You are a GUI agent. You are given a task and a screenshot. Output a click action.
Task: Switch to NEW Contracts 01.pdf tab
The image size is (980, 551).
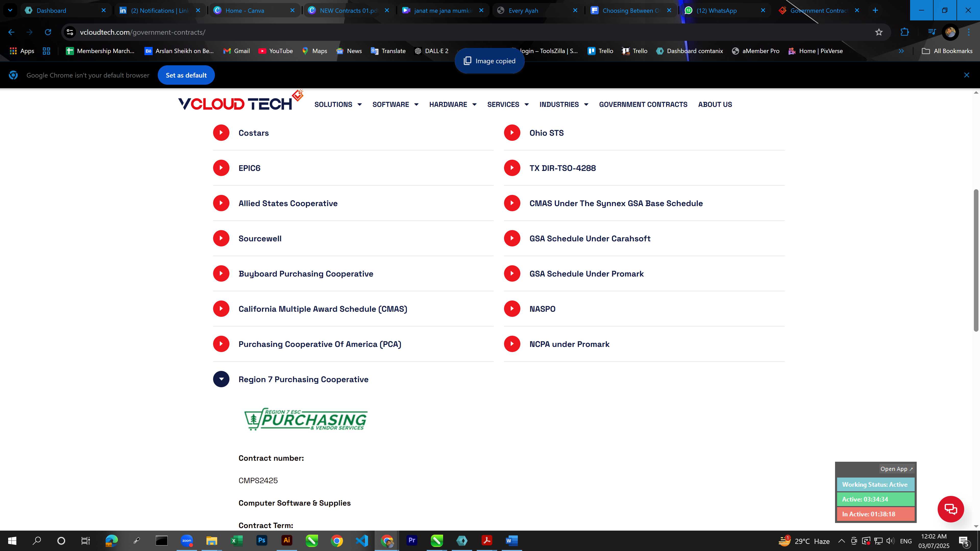[x=348, y=10]
